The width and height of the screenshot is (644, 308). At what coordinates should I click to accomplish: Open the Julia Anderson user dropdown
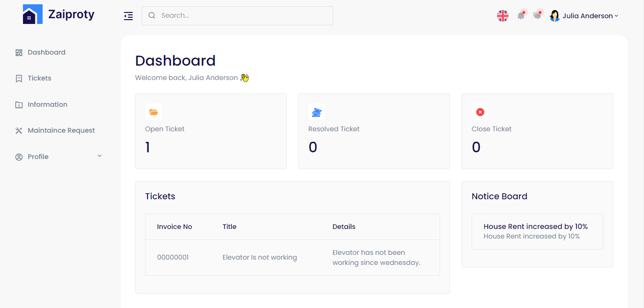point(590,16)
